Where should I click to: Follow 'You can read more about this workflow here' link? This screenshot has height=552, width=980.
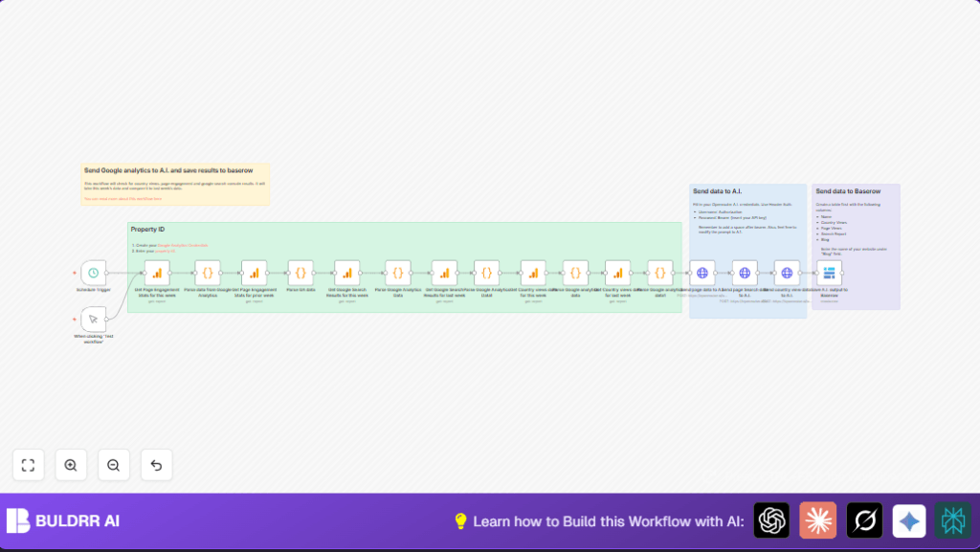122,199
